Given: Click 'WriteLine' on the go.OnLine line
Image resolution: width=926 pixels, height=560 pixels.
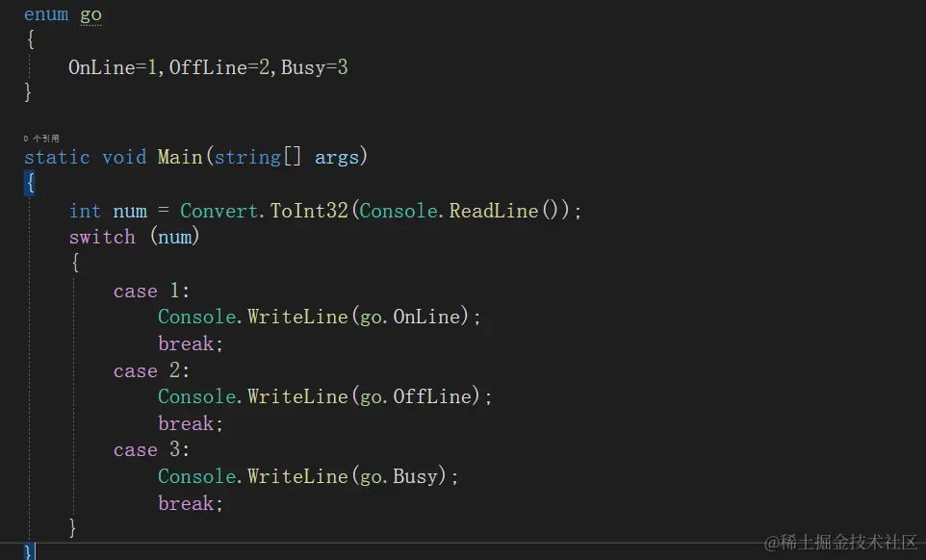Looking at the screenshot, I should [x=297, y=317].
